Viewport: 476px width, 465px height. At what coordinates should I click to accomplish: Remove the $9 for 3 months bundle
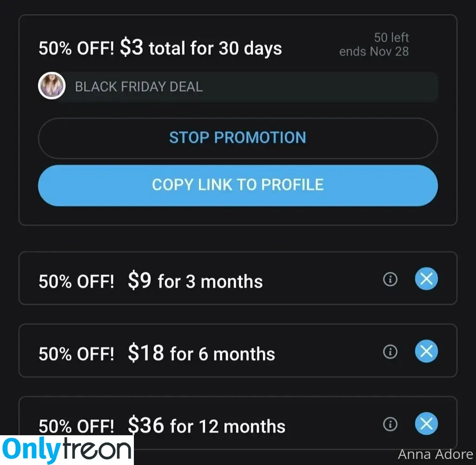coord(426,279)
